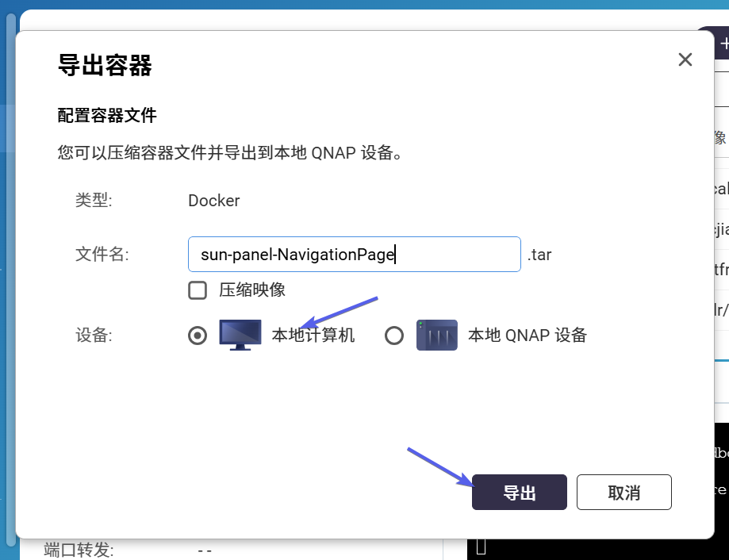729x560 pixels.
Task: Click the QNAP NAS device icon
Action: coord(436,335)
